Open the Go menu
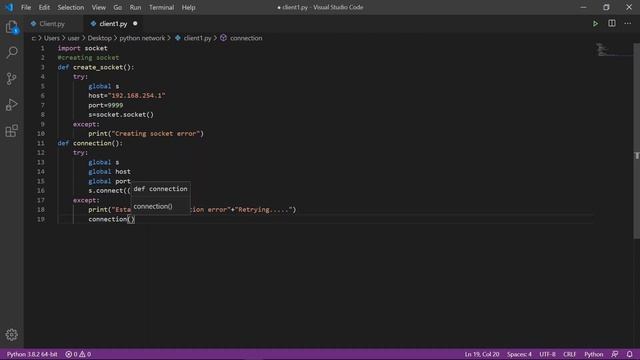640x360 pixels. pos(118,7)
